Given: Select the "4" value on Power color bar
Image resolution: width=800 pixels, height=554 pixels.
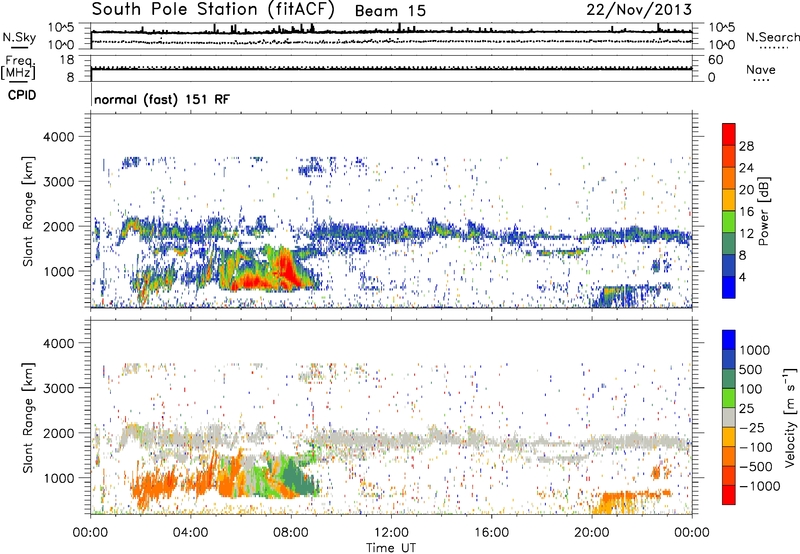Looking at the screenshot, I should click(x=742, y=277).
